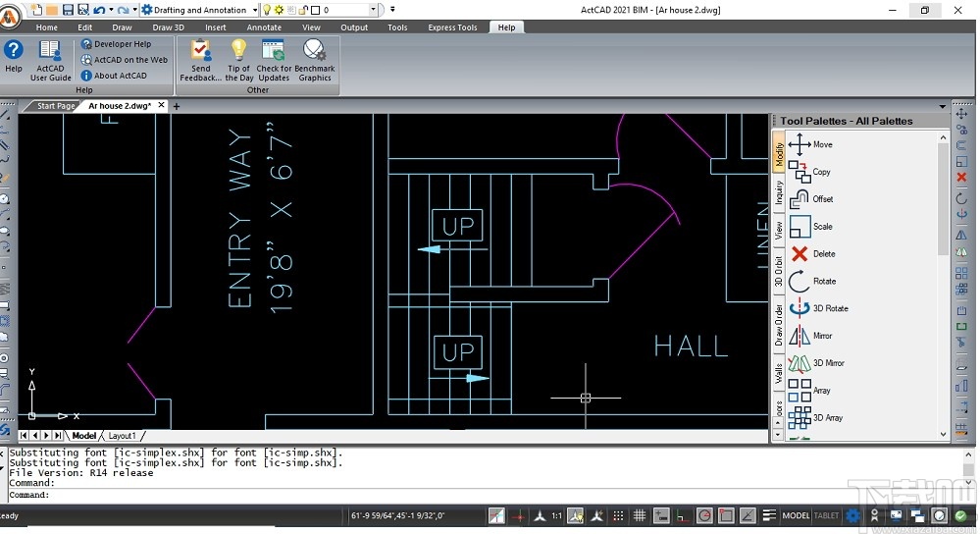
Task: Open the Annotate ribbon tab
Action: (264, 27)
